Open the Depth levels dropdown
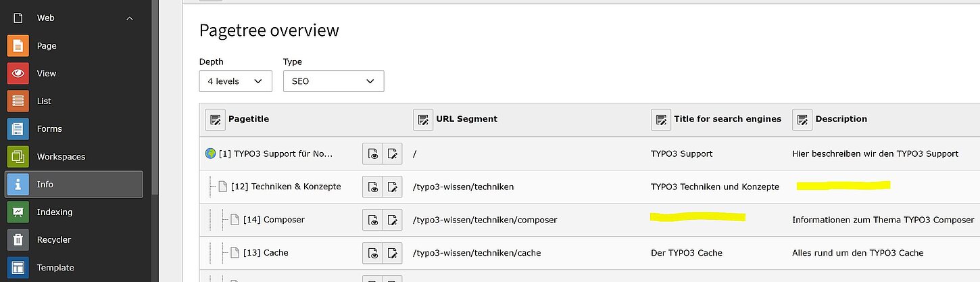The width and height of the screenshot is (980, 282). 235,81
